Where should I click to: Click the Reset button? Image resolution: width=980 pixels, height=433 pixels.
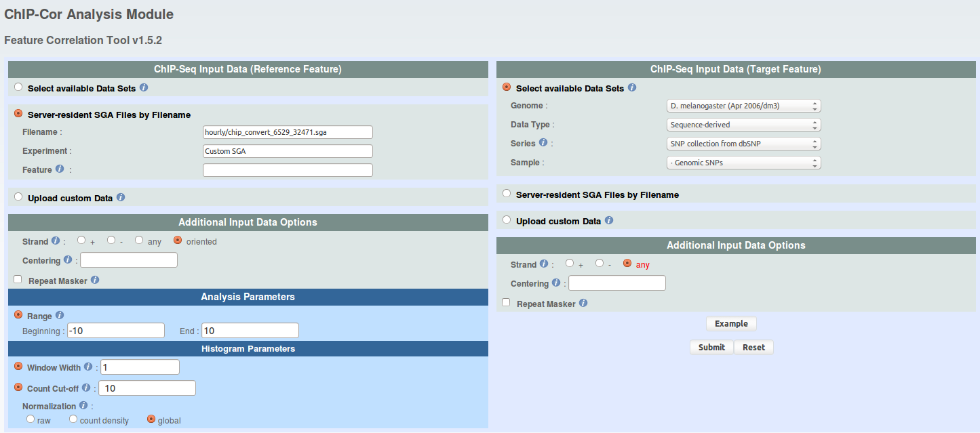click(x=753, y=348)
